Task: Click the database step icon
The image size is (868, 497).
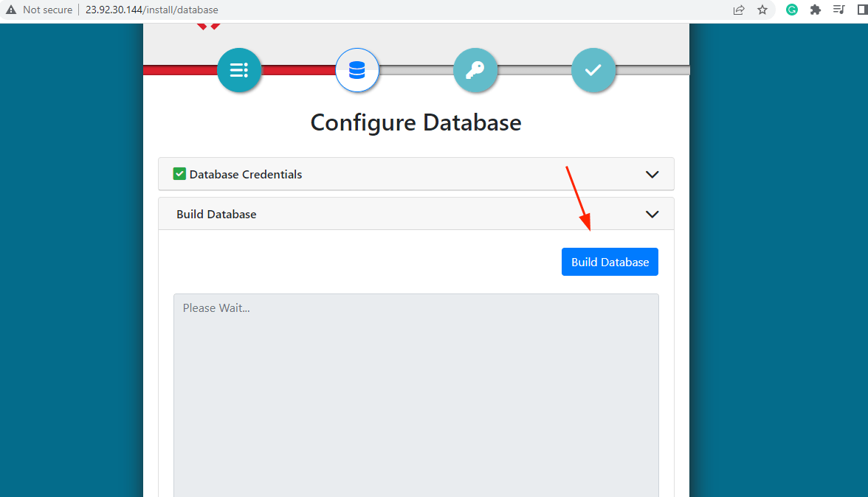Action: [x=357, y=70]
